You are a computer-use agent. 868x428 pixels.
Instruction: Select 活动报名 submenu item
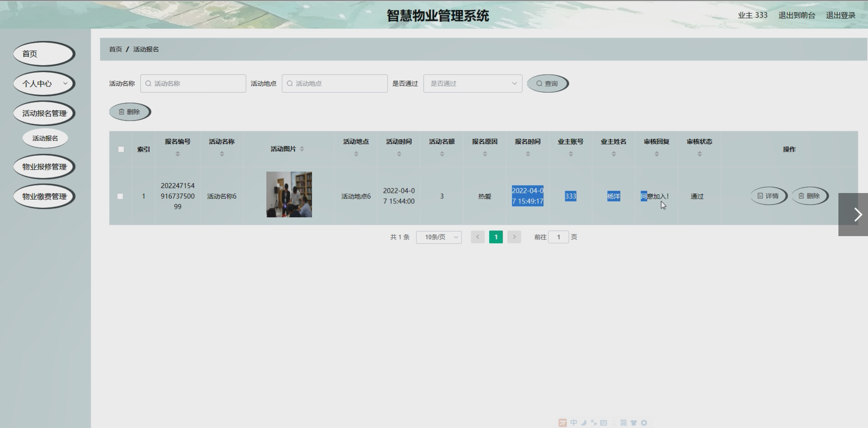click(45, 138)
